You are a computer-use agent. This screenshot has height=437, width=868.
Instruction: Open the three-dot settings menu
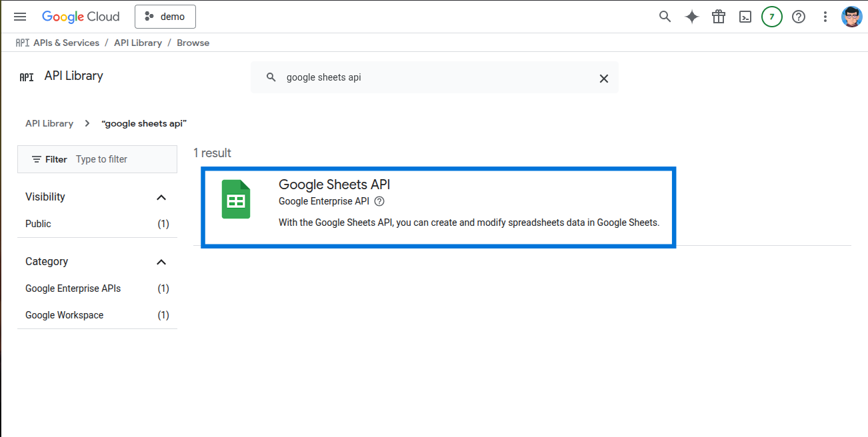pos(825,17)
